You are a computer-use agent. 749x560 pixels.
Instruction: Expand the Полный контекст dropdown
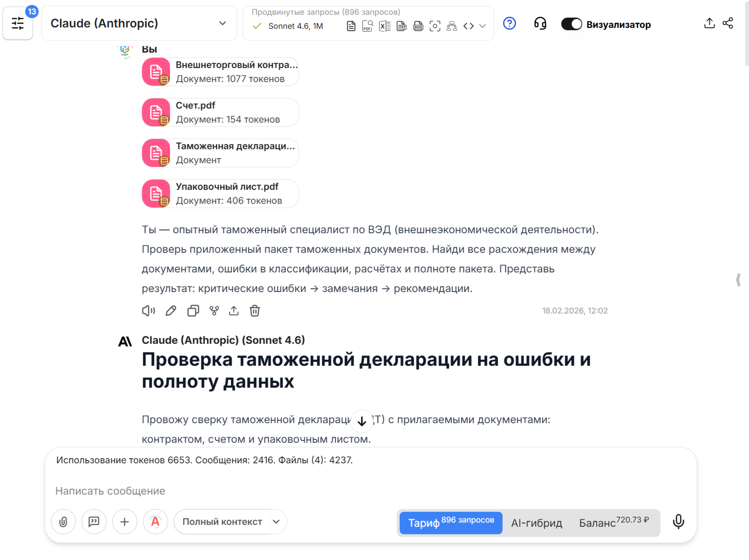230,521
